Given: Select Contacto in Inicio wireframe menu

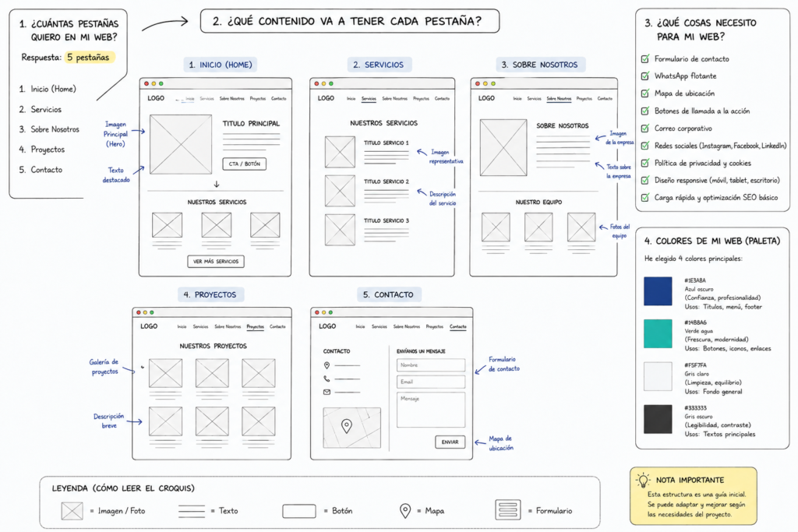Looking at the screenshot, I should tap(278, 99).
